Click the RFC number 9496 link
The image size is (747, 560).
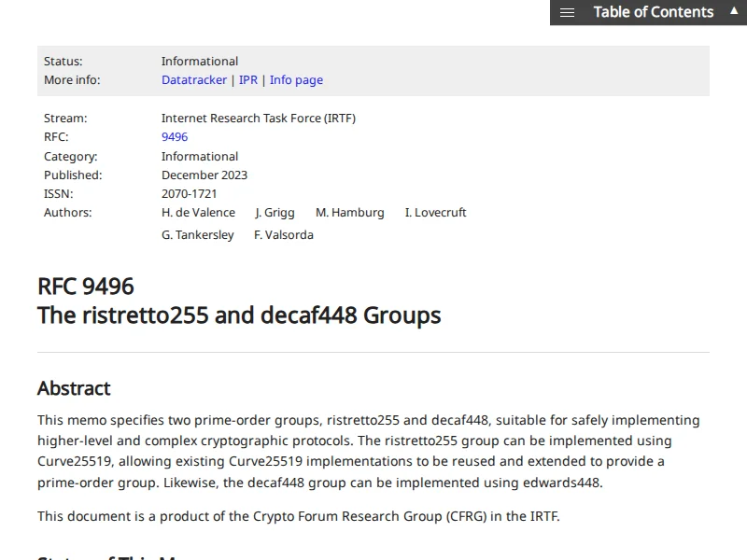coord(175,137)
